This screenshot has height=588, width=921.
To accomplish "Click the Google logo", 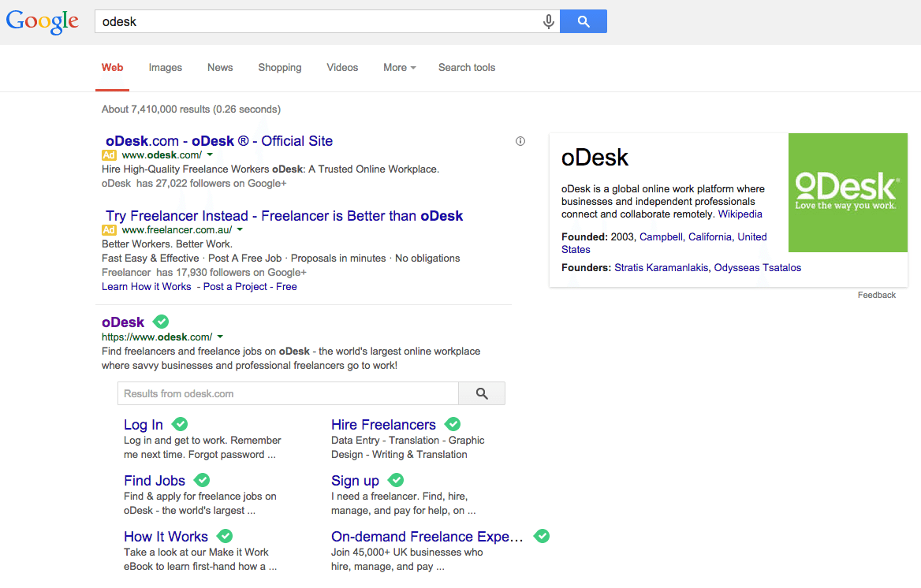I will [x=42, y=21].
